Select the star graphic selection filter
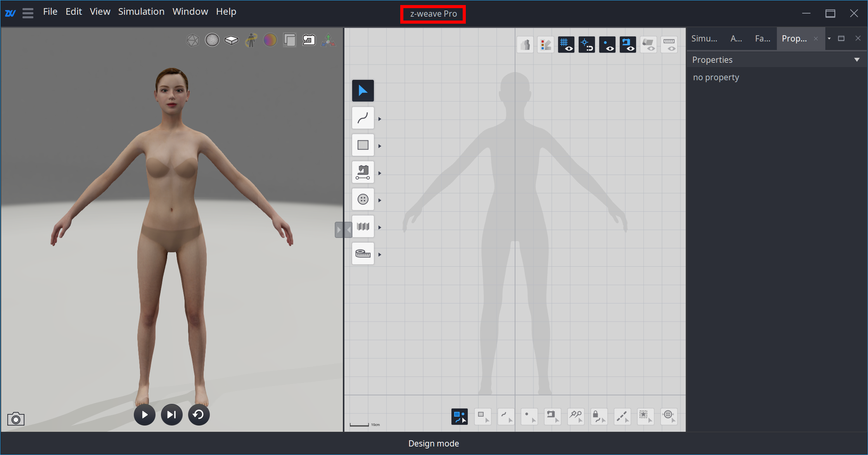868x455 pixels. (646, 417)
